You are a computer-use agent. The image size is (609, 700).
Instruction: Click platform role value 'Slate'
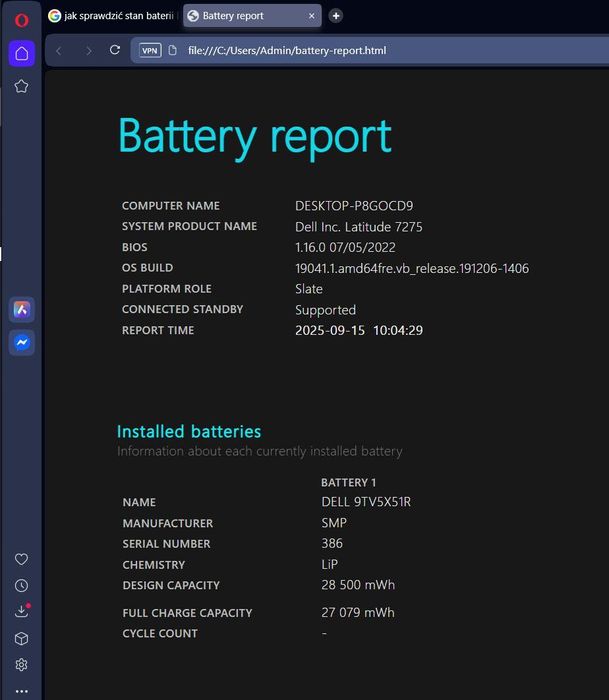(309, 289)
